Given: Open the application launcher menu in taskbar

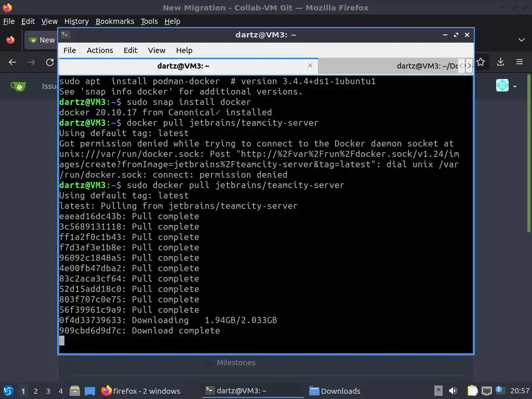Looking at the screenshot, I should (8, 391).
